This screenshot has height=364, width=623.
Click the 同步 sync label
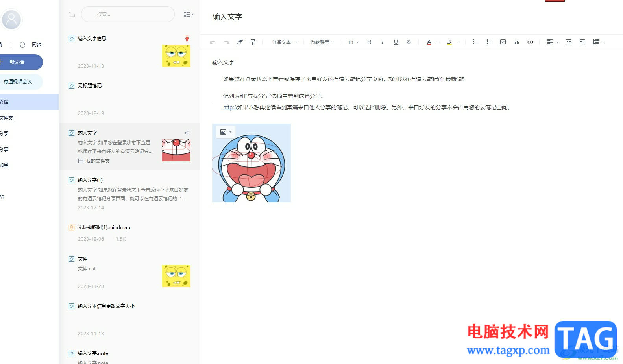point(37,45)
